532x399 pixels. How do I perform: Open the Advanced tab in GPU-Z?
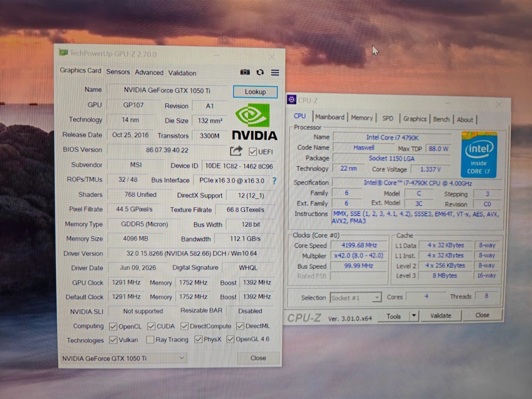(x=149, y=73)
